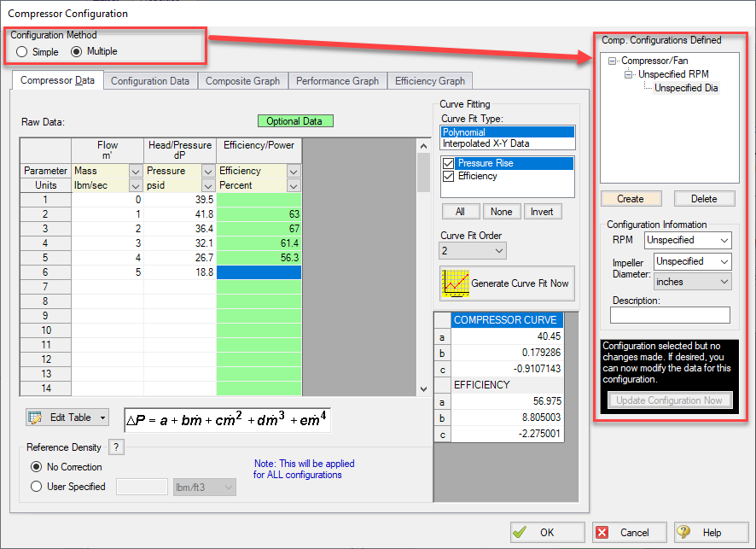Screen dimensions: 756x549
Task: Open Help with the question bubble button
Action: 685,532
